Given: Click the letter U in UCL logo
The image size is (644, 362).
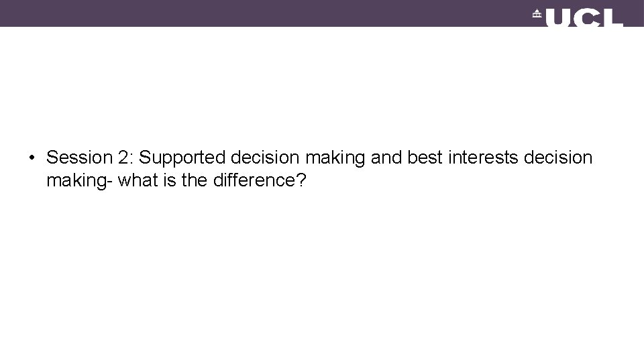Looking at the screenshot, I should pos(558,17).
